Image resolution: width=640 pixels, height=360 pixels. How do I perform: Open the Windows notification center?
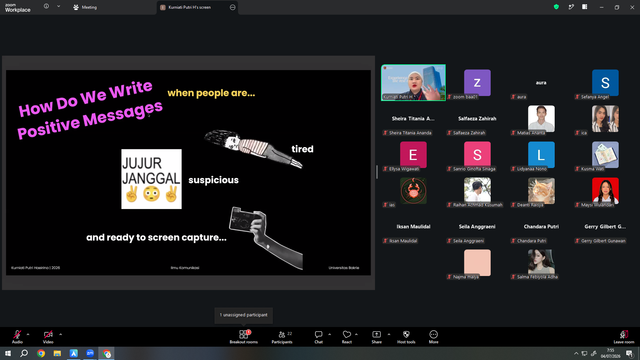tap(630, 353)
